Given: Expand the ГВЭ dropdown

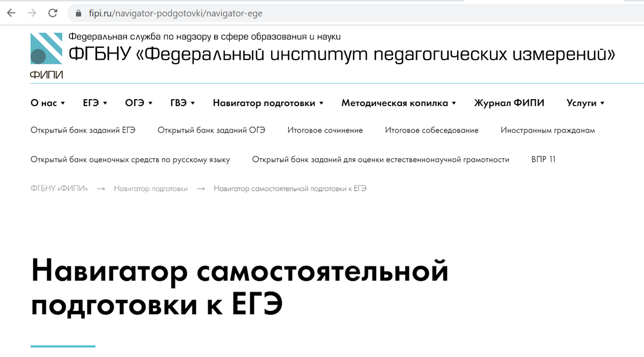Looking at the screenshot, I should point(181,103).
